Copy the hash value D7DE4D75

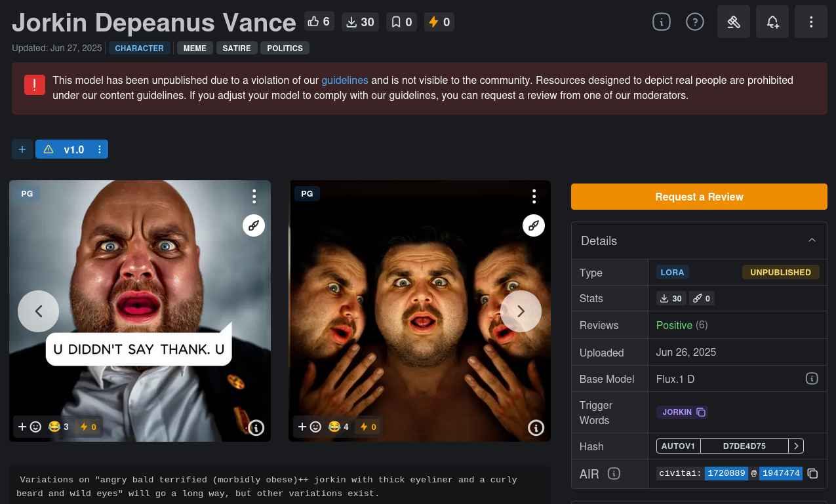click(744, 446)
